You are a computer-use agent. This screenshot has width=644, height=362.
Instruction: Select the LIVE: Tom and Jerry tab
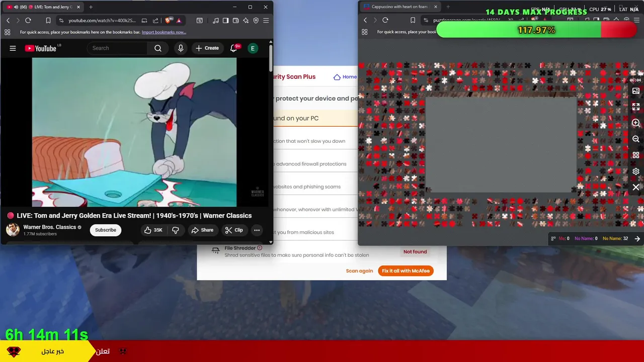(x=44, y=7)
